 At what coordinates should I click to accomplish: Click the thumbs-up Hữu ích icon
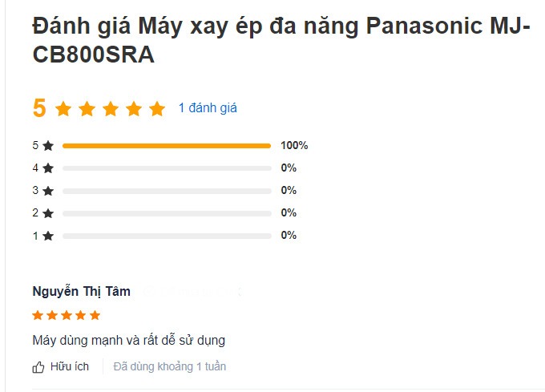[x=38, y=367]
